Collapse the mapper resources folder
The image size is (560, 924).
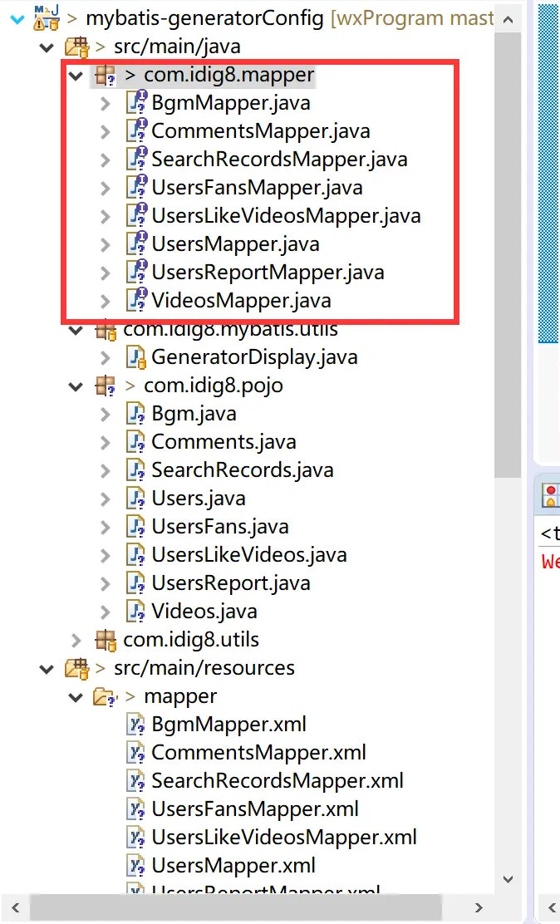pos(76,698)
